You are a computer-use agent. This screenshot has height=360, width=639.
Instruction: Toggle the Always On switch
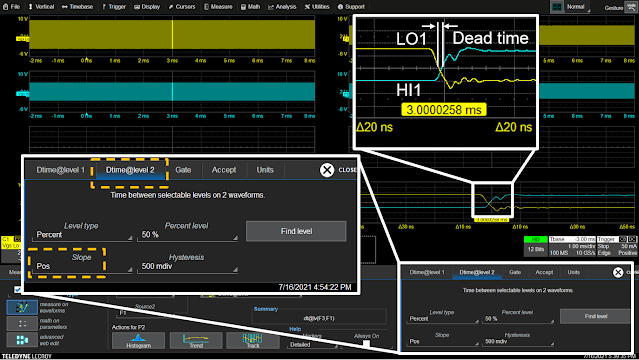click(x=366, y=344)
